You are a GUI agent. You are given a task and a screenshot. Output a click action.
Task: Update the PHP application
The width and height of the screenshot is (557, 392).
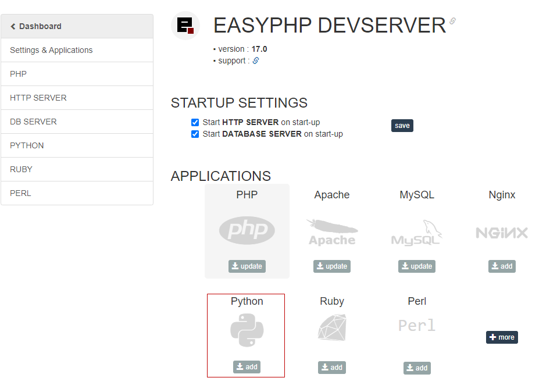pos(247,266)
